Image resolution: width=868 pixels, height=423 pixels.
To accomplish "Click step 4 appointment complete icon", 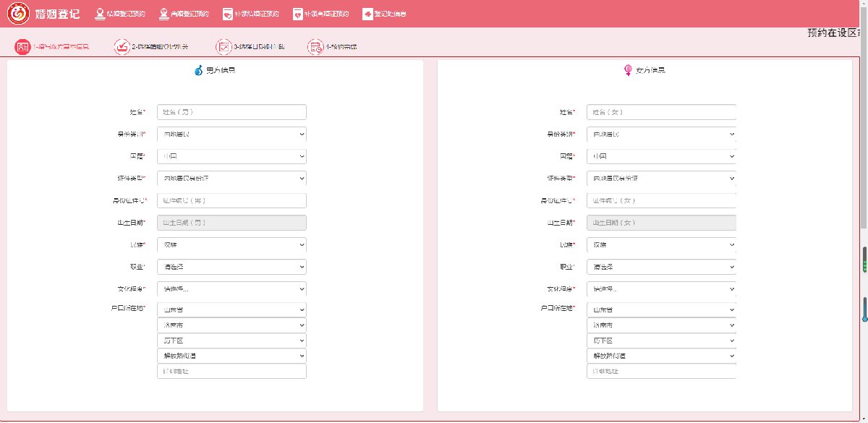I will tap(315, 46).
